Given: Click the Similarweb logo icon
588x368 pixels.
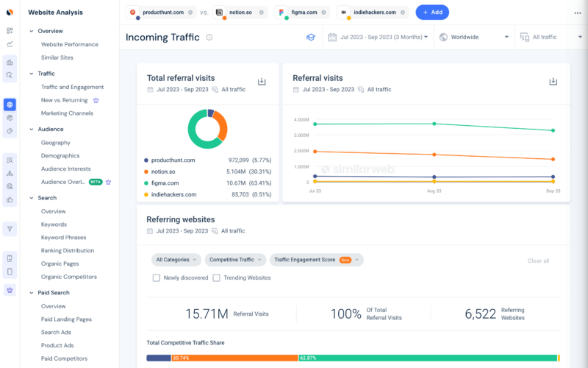Looking at the screenshot, I should pyautogui.click(x=10, y=13).
